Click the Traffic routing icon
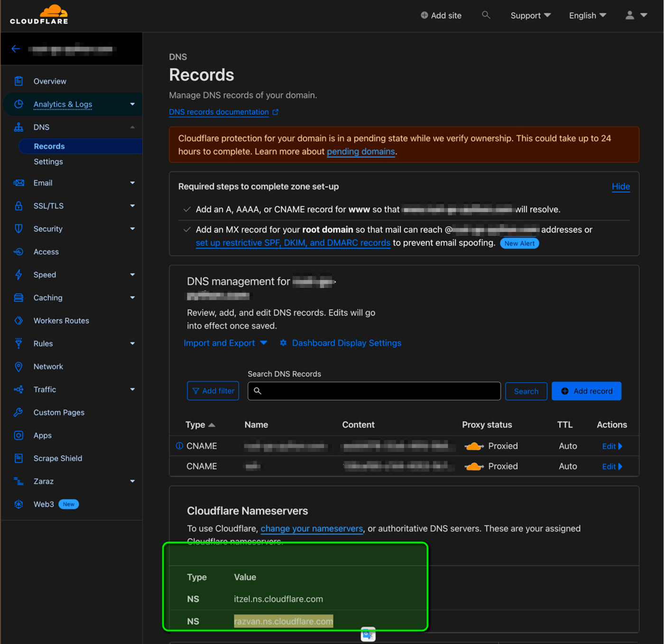Image resolution: width=664 pixels, height=644 pixels. (18, 389)
